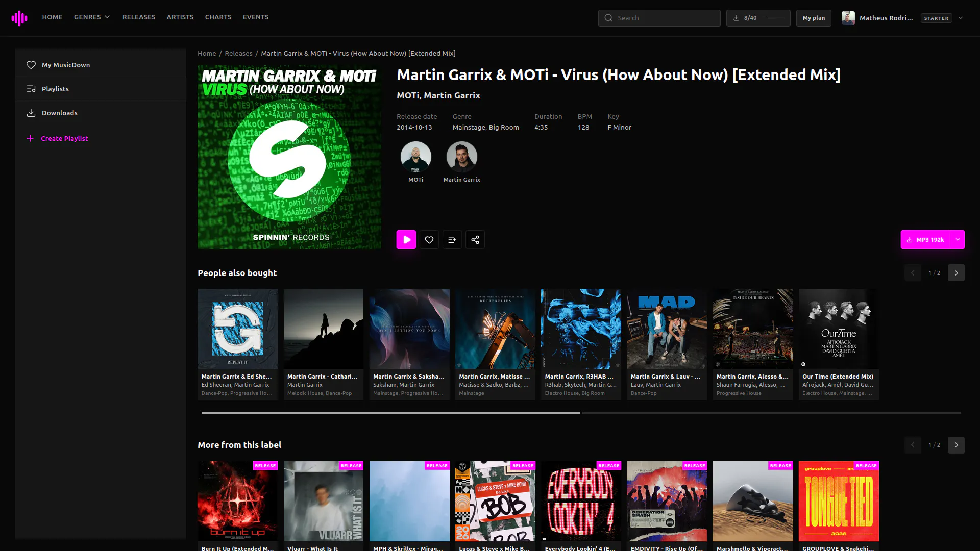This screenshot has height=551, width=980.
Task: Click the My plan button
Action: point(814,18)
